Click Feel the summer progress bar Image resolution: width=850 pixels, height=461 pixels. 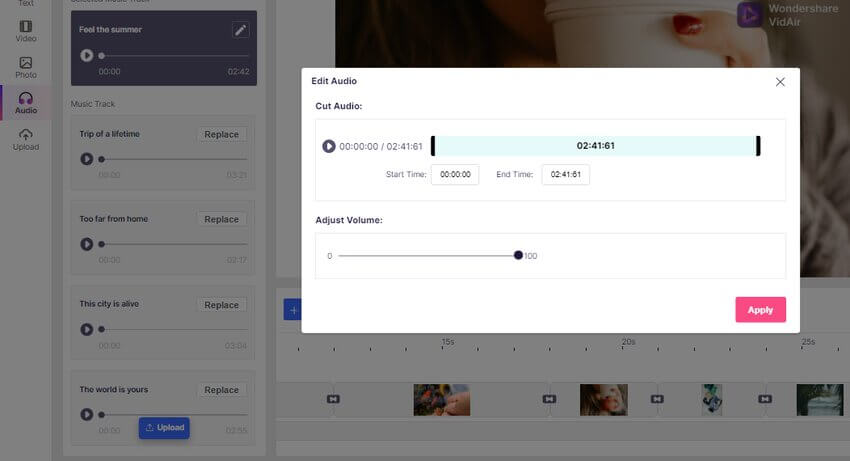(174, 55)
